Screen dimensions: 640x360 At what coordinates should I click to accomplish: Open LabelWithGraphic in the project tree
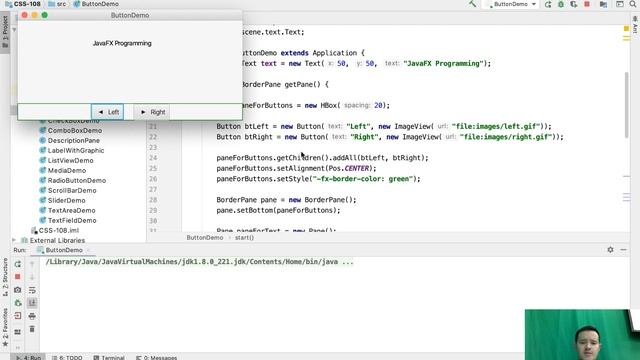(x=76, y=151)
